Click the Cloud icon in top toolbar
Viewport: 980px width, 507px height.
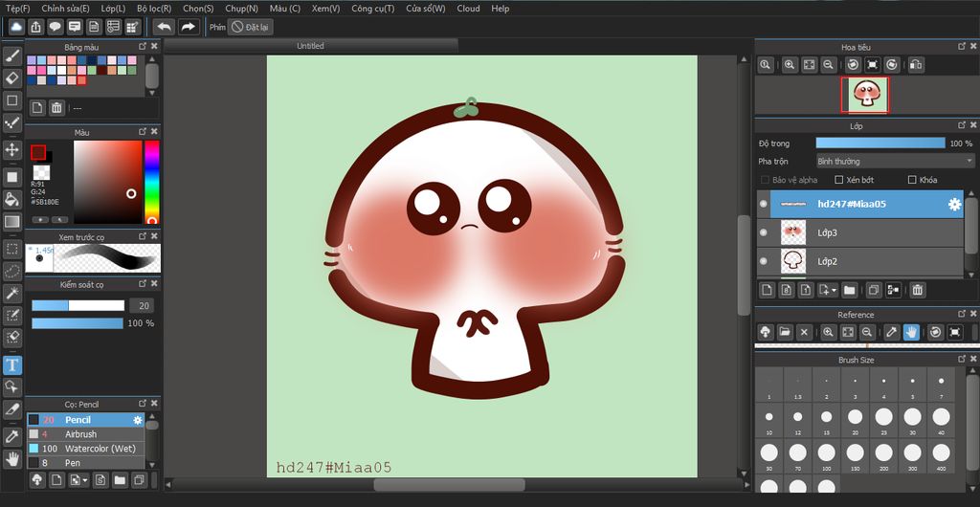16,27
